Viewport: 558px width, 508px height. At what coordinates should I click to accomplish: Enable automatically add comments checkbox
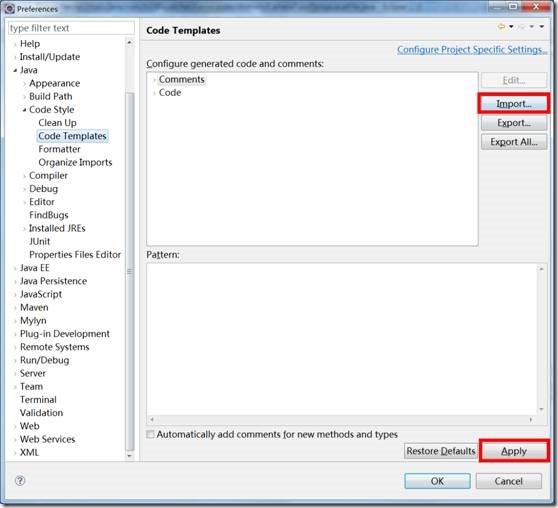(x=151, y=434)
